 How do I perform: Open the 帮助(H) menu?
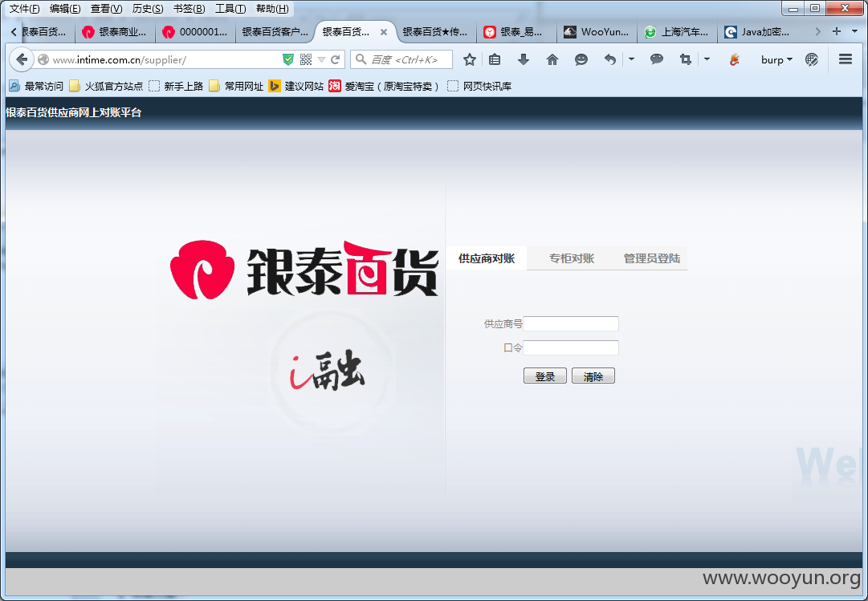click(272, 9)
